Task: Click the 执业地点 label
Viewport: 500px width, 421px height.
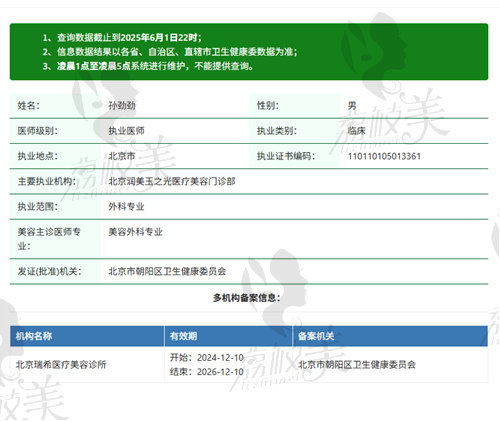Action: (37, 156)
